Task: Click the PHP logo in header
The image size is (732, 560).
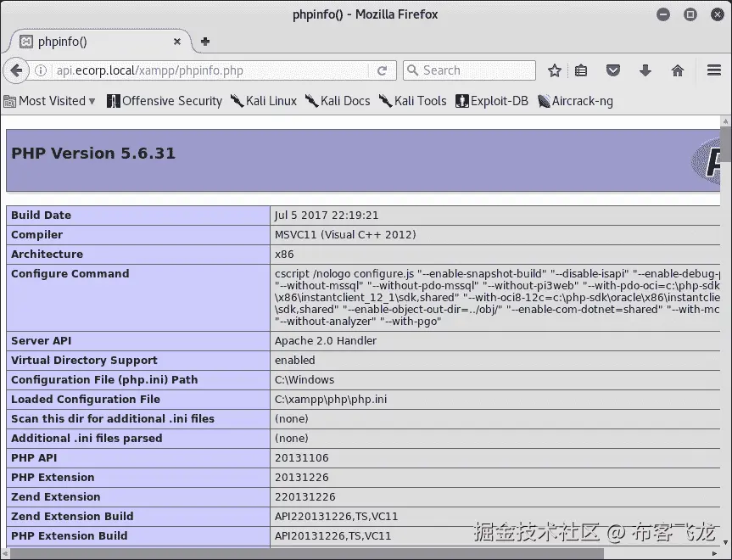Action: 706,161
